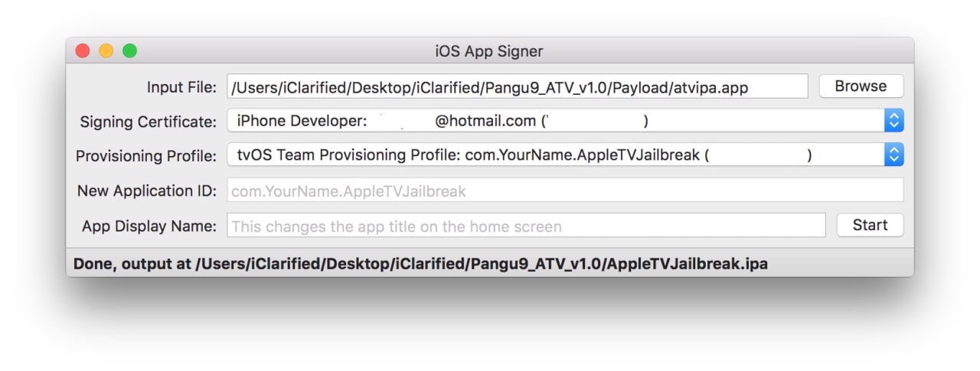
Task: Minimize the window with the yellow button
Action: (x=106, y=51)
